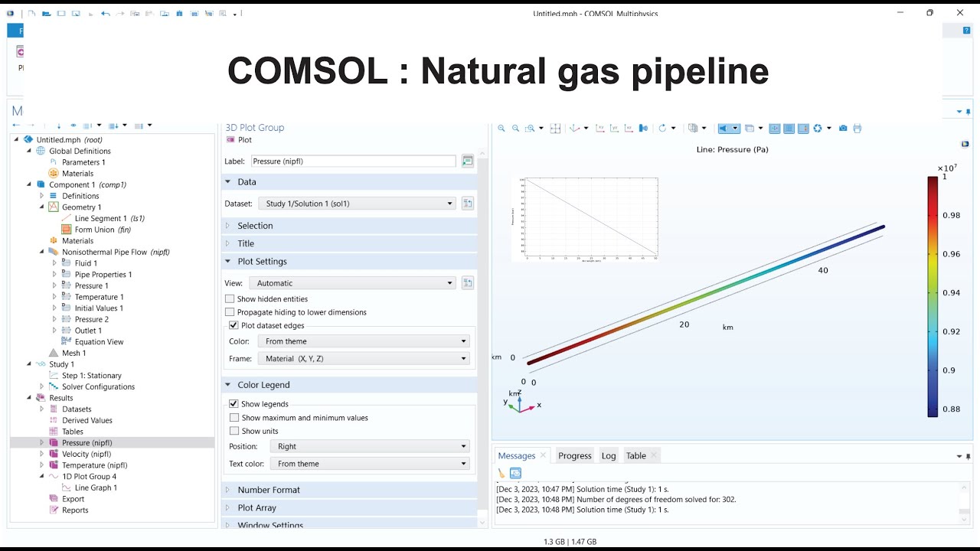Screen dimensions: 980x551
Task: Enable Show maximum and minimum values
Action: click(234, 418)
